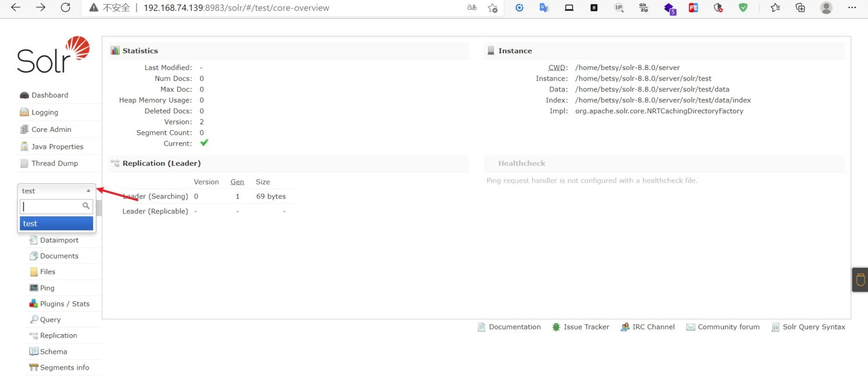Click the Gen column header
This screenshot has width=868, height=388.
(x=237, y=182)
